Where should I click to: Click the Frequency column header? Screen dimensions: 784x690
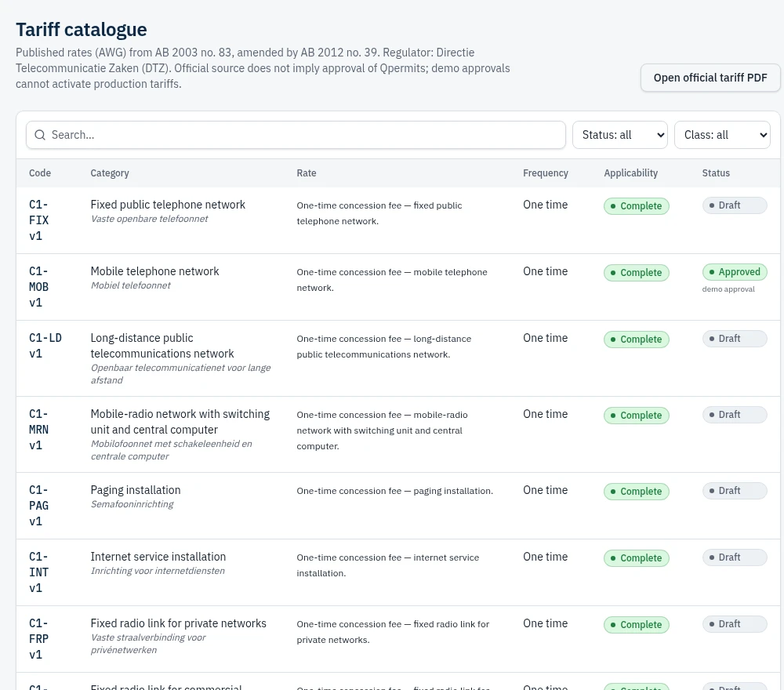(546, 173)
